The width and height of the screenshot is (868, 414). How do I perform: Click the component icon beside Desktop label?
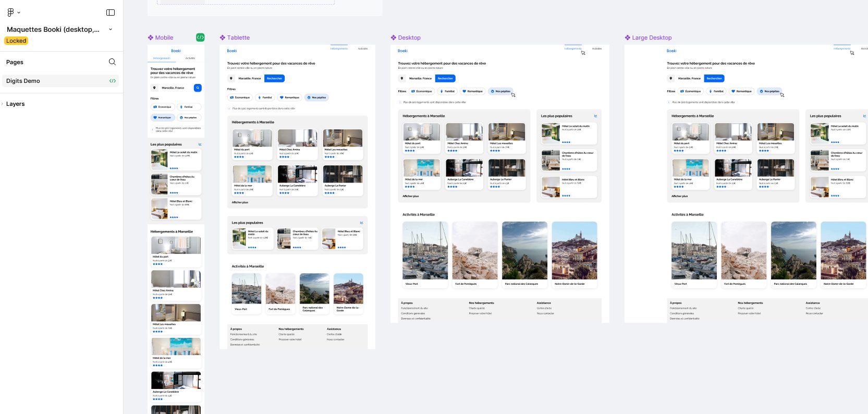point(394,38)
